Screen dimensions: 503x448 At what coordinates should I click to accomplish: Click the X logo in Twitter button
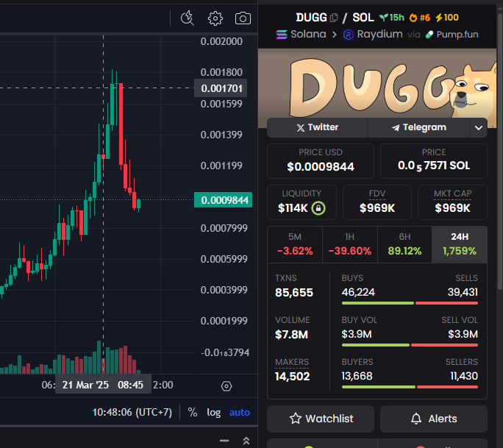click(300, 128)
